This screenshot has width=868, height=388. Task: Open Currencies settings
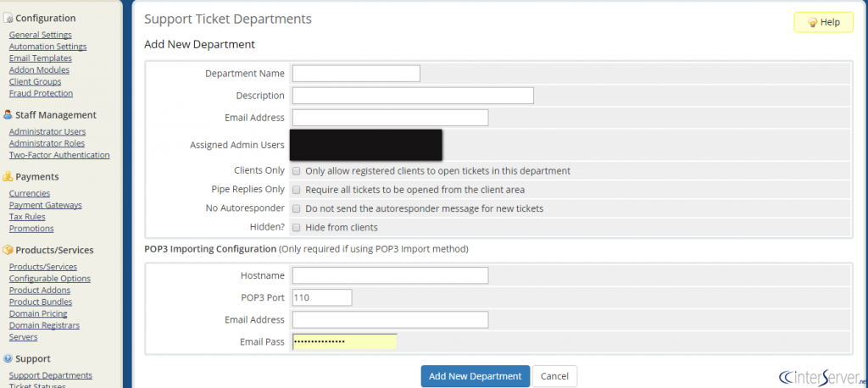[x=30, y=193]
